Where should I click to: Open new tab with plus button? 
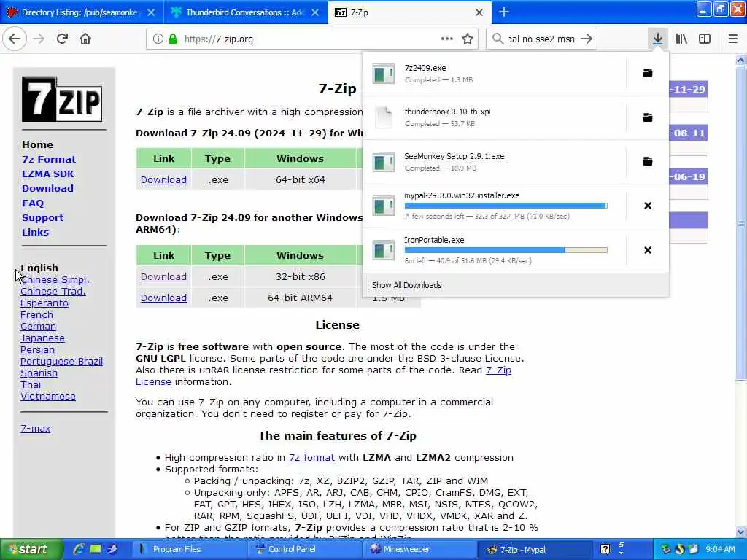[503, 12]
